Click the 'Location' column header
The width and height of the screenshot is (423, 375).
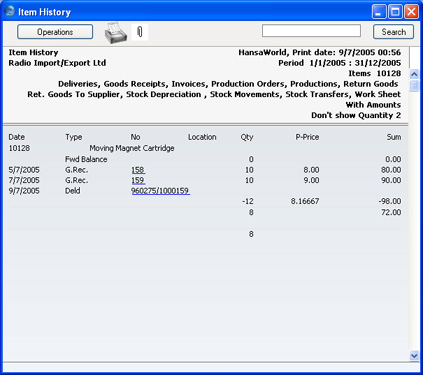click(202, 137)
